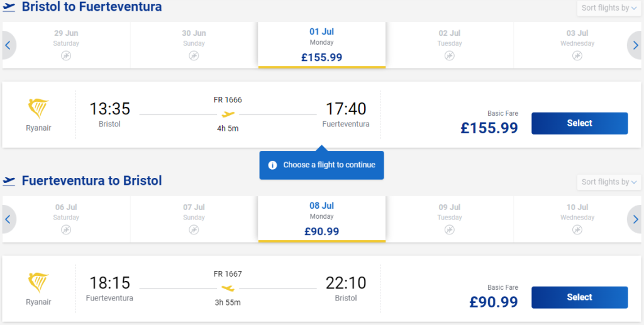Screen dimensions: 644x325
Task: Click the Choose a flight to continue tooltip
Action: coord(321,165)
